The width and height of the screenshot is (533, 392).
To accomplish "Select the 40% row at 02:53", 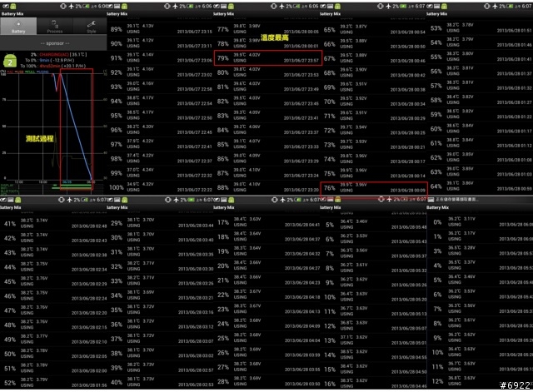I will tap(160, 382).
